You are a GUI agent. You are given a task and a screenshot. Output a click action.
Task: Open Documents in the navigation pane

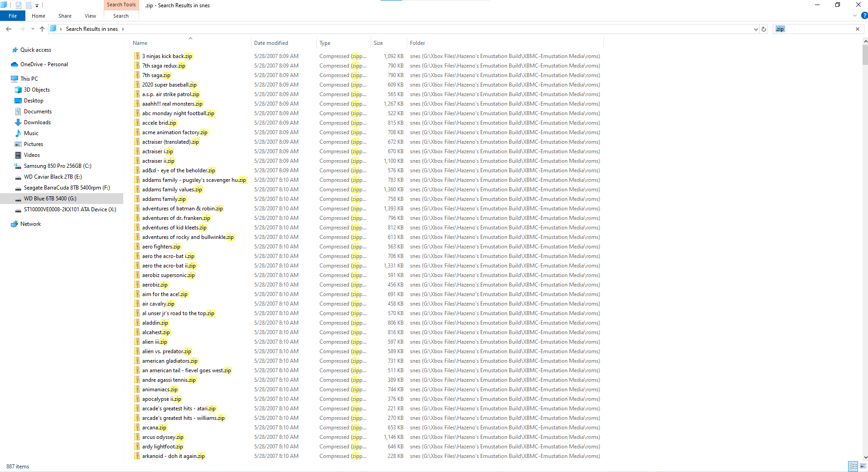(38, 112)
